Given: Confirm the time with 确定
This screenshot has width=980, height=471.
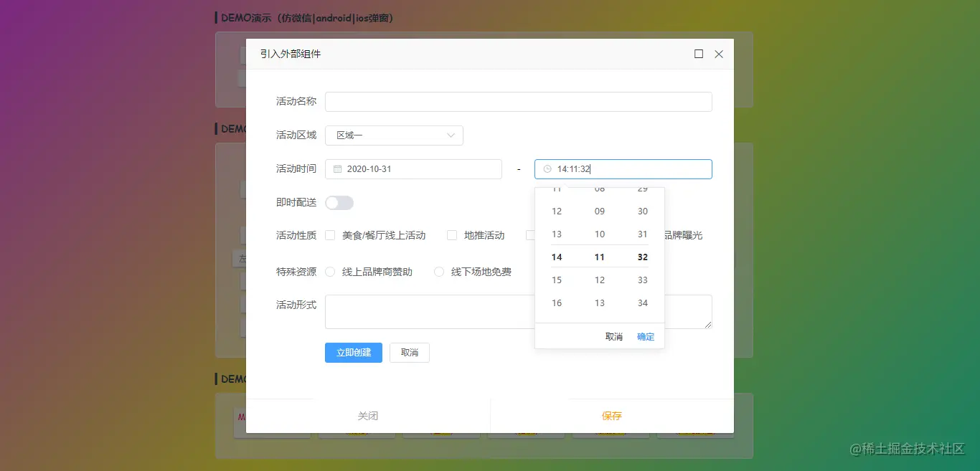Looking at the screenshot, I should [645, 336].
